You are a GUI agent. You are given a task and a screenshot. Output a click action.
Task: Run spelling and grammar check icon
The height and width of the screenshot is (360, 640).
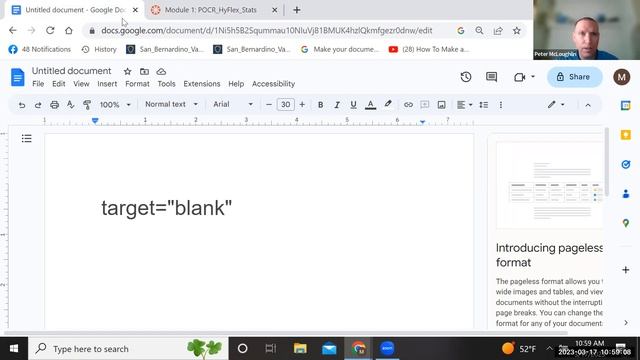pyautogui.click(x=71, y=104)
